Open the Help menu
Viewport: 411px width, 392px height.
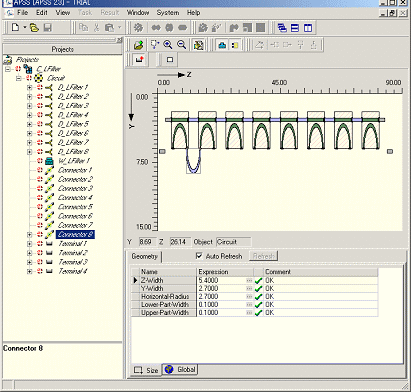(193, 13)
